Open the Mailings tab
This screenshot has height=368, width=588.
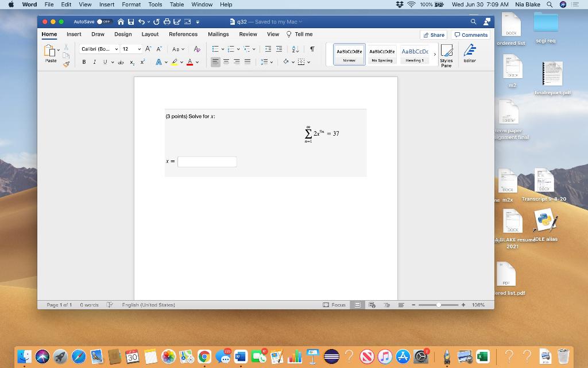[x=218, y=34]
